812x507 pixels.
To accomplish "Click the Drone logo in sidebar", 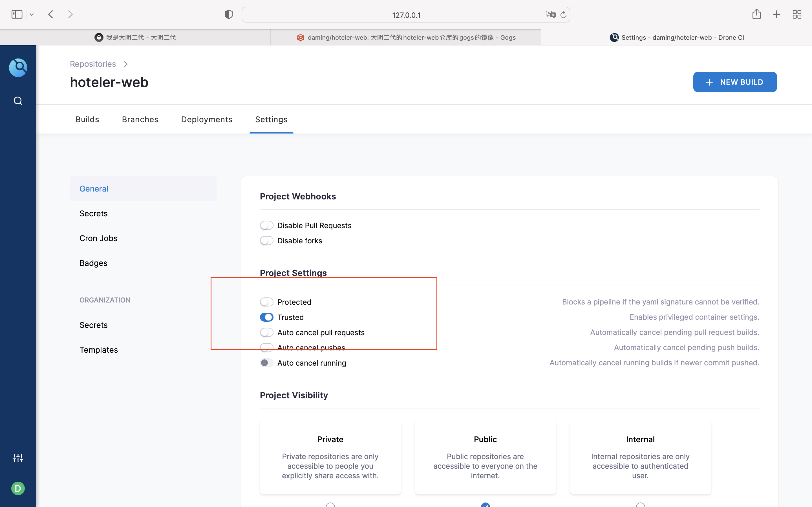I will [18, 67].
